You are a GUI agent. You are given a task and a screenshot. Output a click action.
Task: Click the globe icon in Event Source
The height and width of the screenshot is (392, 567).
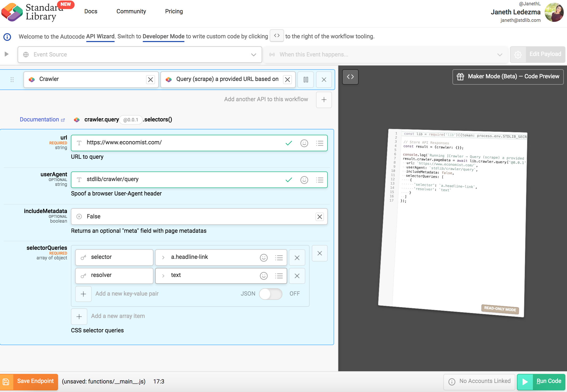click(x=26, y=55)
